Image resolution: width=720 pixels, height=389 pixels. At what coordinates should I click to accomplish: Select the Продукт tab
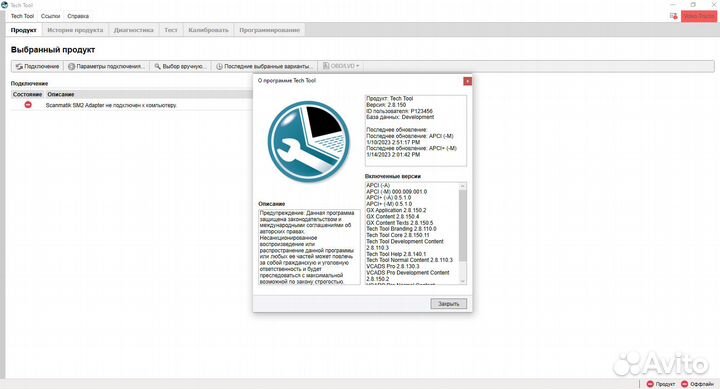tap(23, 30)
